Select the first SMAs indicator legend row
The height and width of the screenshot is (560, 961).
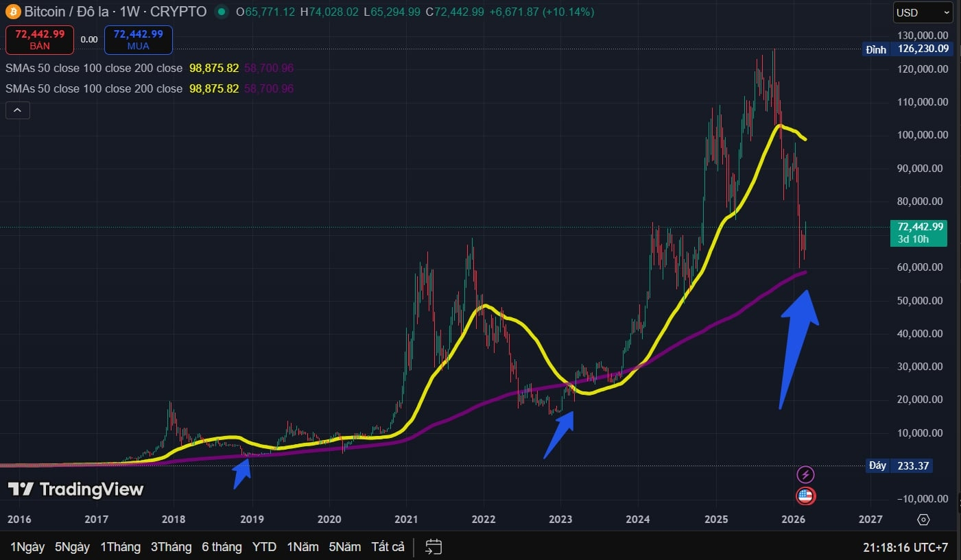tap(150, 69)
